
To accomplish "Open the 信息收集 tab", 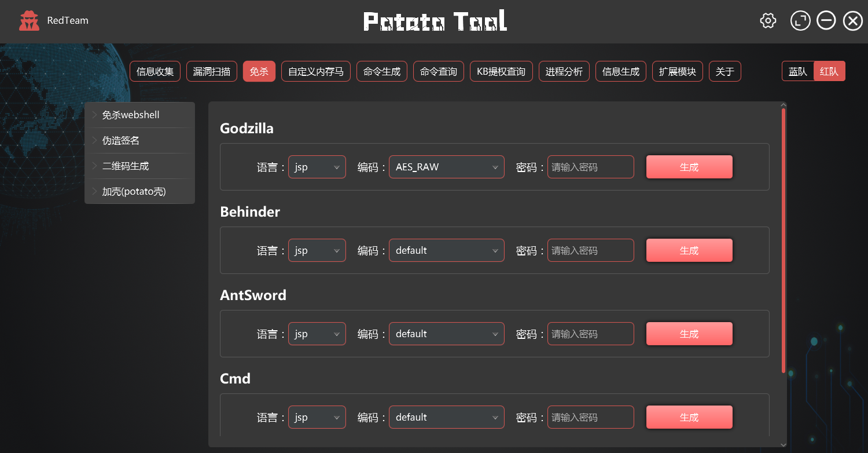I will pyautogui.click(x=155, y=71).
